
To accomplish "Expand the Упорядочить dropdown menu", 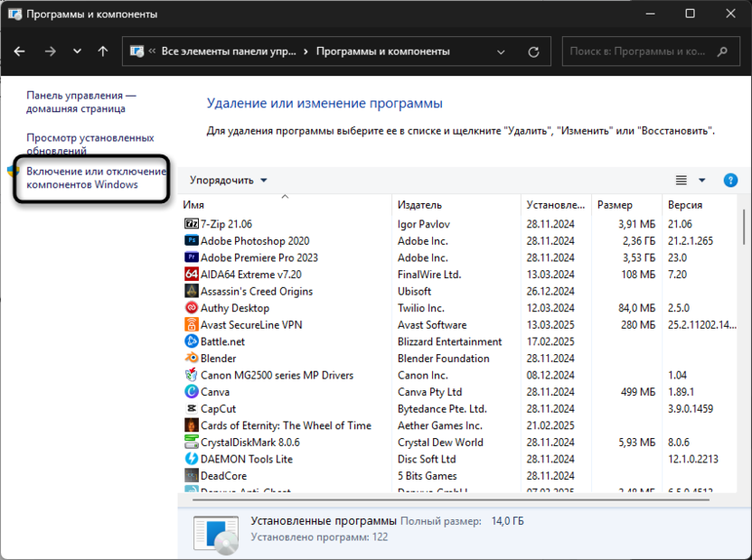I will (229, 181).
